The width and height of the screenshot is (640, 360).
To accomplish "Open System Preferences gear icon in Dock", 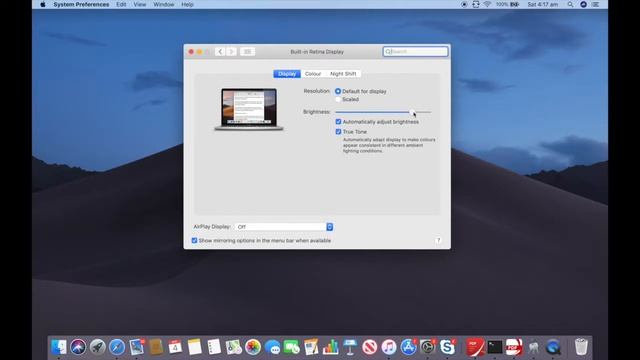I will click(428, 347).
